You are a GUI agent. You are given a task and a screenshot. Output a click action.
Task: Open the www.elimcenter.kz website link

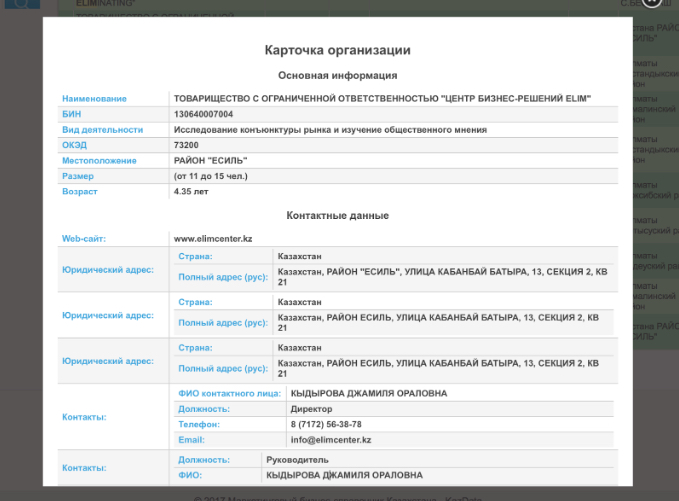pyautogui.click(x=213, y=239)
